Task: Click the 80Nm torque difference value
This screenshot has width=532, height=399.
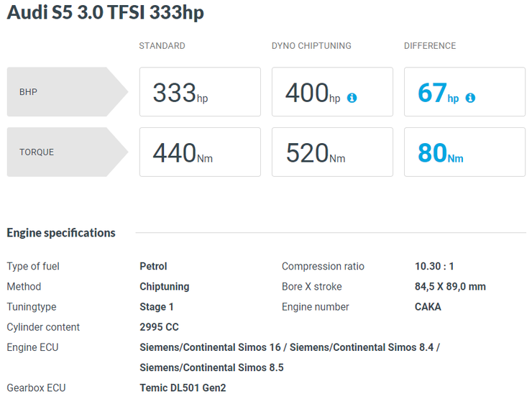Action: (441, 152)
